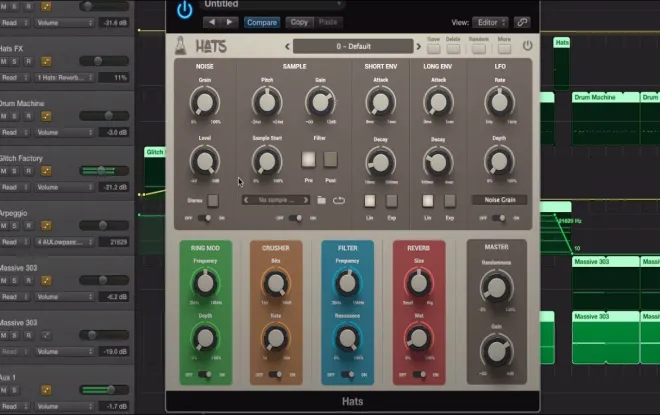This screenshot has height=415, width=660.
Task: Toggle Hats instrument power icon
Action: [x=527, y=45]
